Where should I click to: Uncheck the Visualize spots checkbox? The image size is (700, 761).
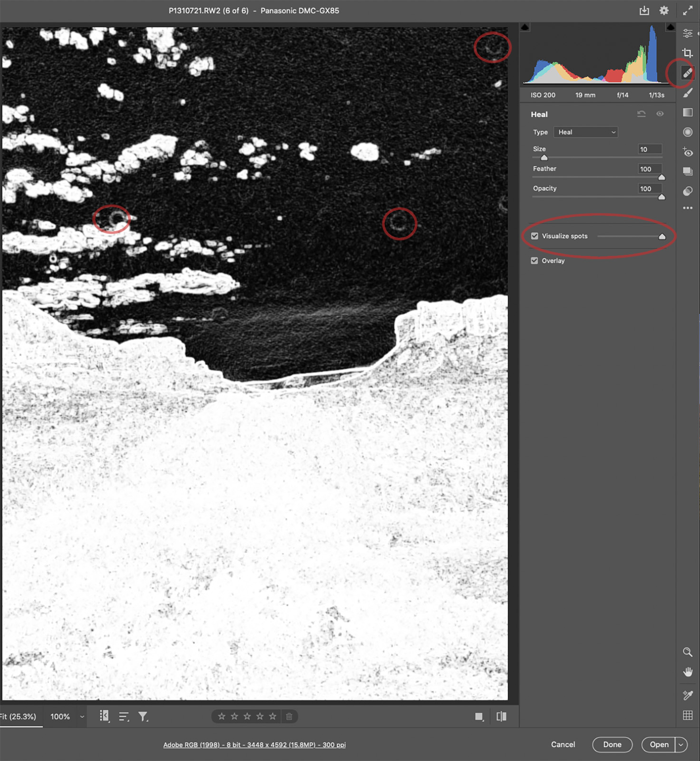tap(535, 236)
